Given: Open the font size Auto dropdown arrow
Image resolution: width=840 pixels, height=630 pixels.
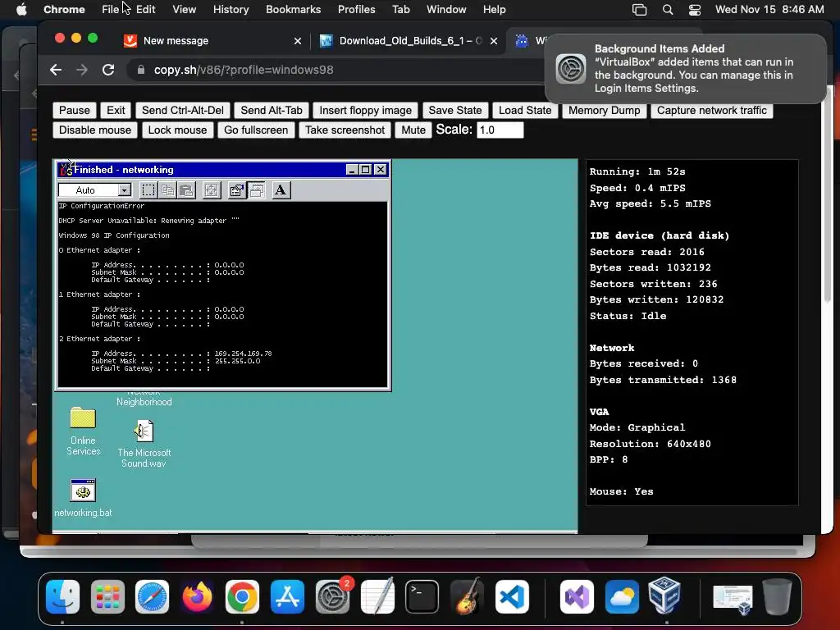Looking at the screenshot, I should point(125,190).
